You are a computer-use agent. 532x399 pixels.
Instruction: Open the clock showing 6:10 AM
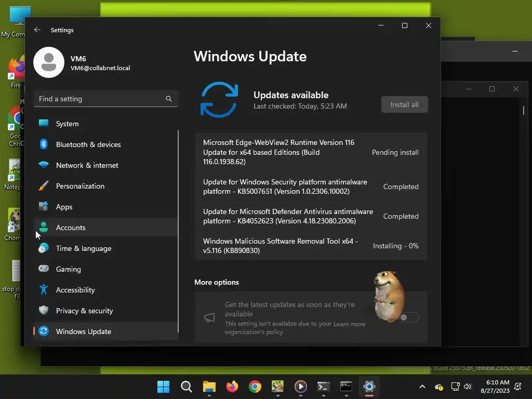[x=495, y=387]
